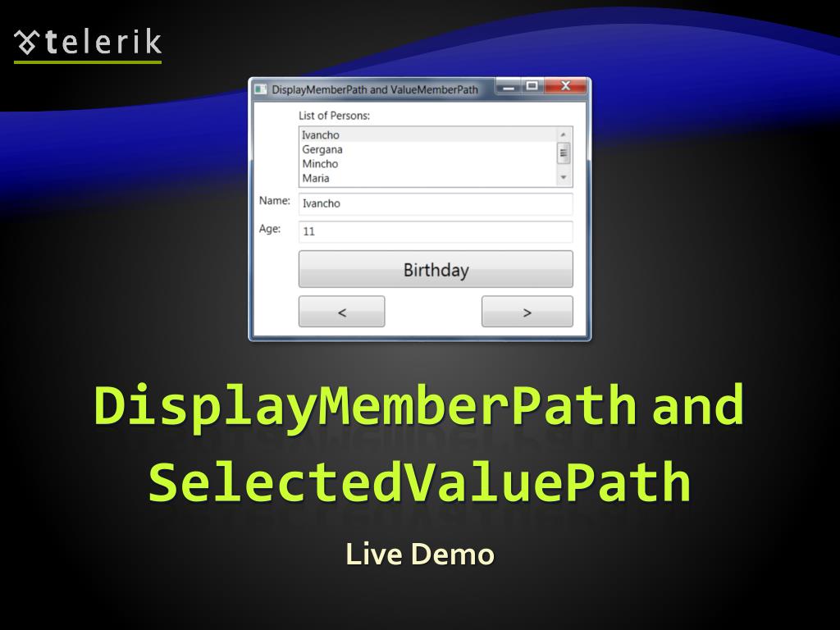Close the DisplayMemberPath window
The image size is (840, 630).
click(565, 86)
